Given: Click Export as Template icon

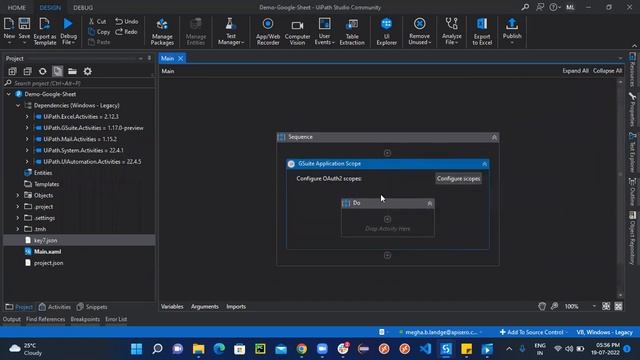Looking at the screenshot, I should pos(44,24).
